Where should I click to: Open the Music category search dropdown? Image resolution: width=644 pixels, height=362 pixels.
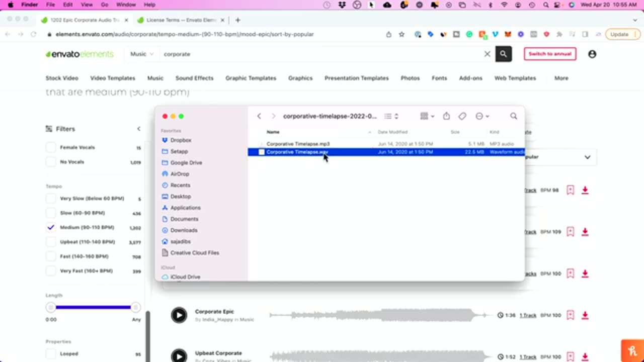pos(141,54)
